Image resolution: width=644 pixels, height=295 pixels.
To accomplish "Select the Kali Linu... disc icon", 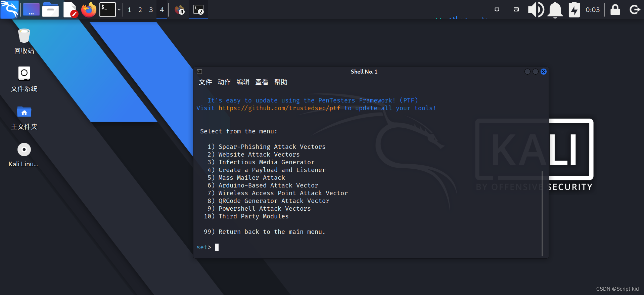I will pos(24,155).
